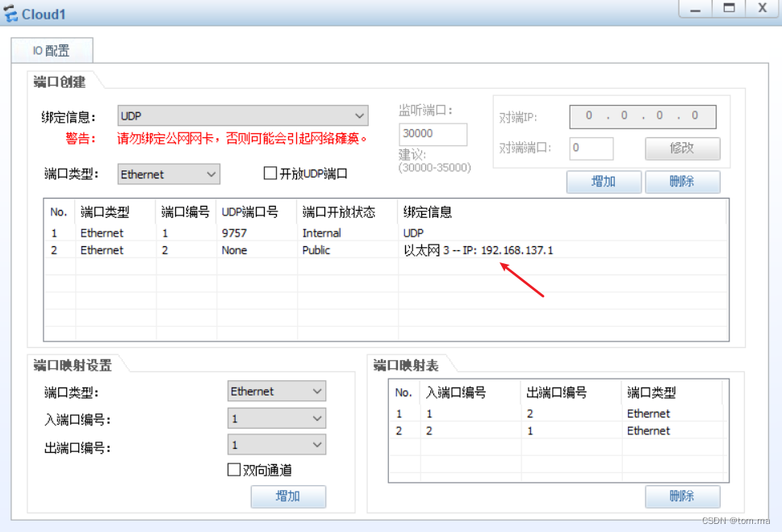782x532 pixels.
Task: Click the 删除 button under 端口映射表
Action: click(682, 496)
